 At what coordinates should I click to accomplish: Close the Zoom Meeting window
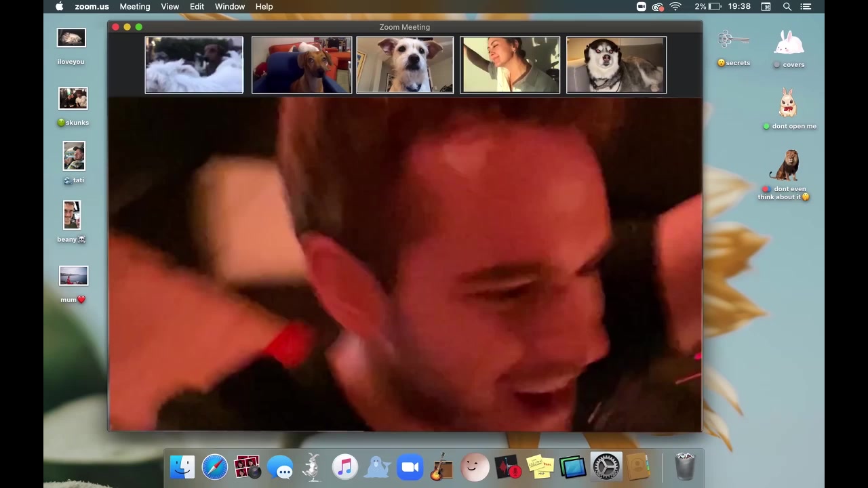[116, 27]
